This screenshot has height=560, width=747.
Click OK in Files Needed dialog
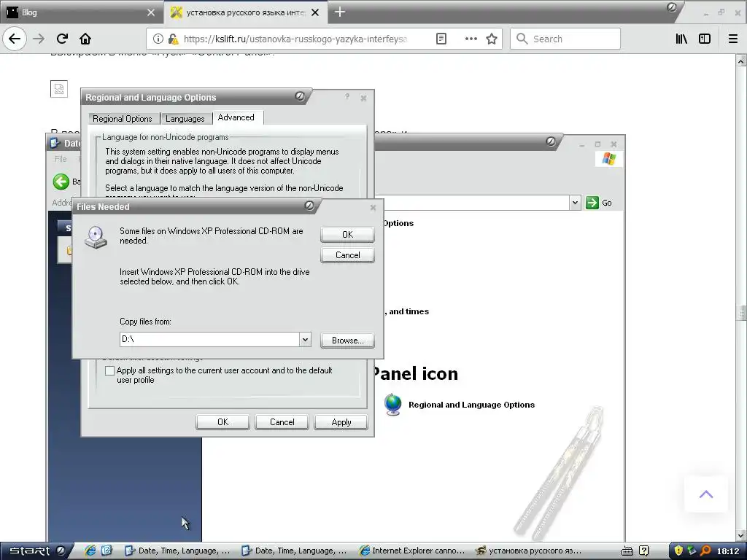[347, 234]
